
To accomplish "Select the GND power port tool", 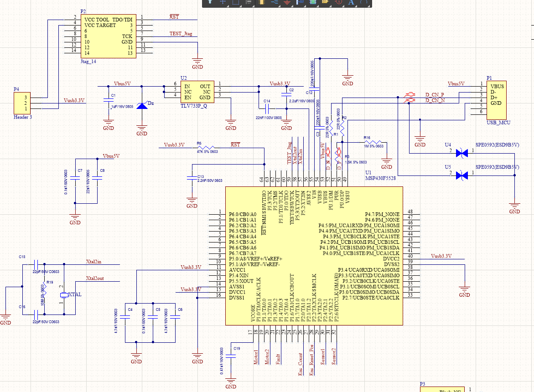I will point(287,2).
